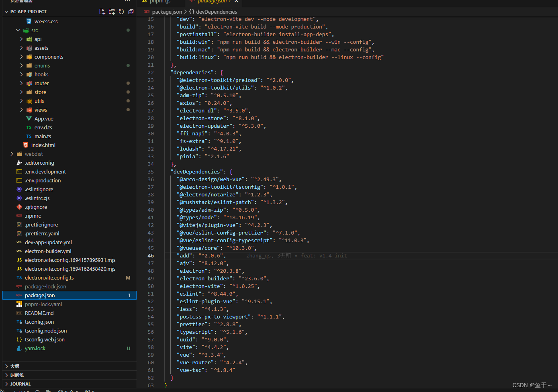This screenshot has width=558, height=392.
Task: Expand the JOURNAL panel
Action: pos(6,384)
